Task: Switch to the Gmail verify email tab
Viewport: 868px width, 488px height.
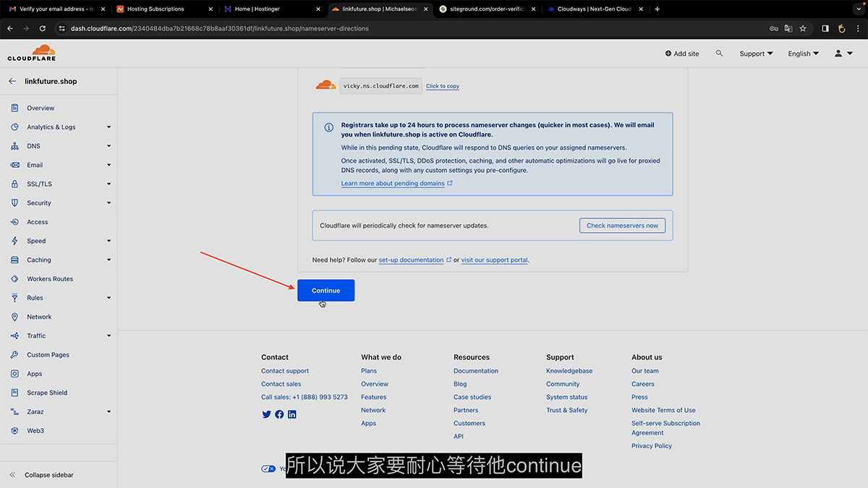Action: point(56,9)
